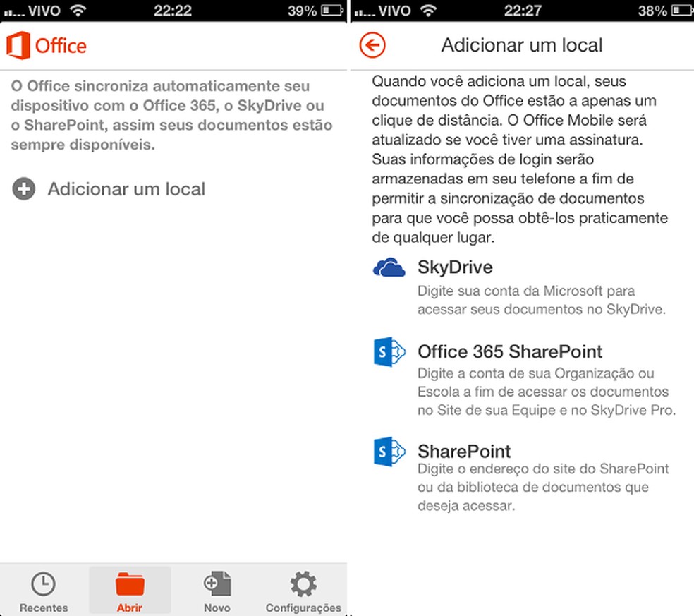This screenshot has height=616, width=694.
Task: Select the SkyDrive option to sign in
Action: pyautogui.click(x=455, y=267)
